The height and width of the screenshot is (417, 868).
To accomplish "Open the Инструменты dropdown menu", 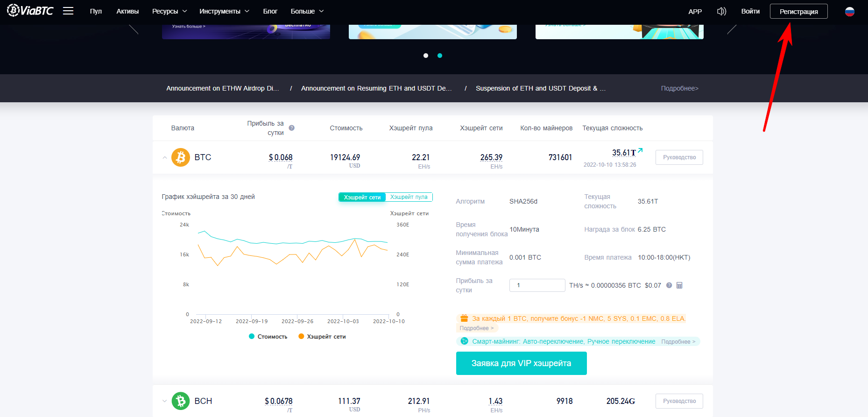I will point(224,11).
